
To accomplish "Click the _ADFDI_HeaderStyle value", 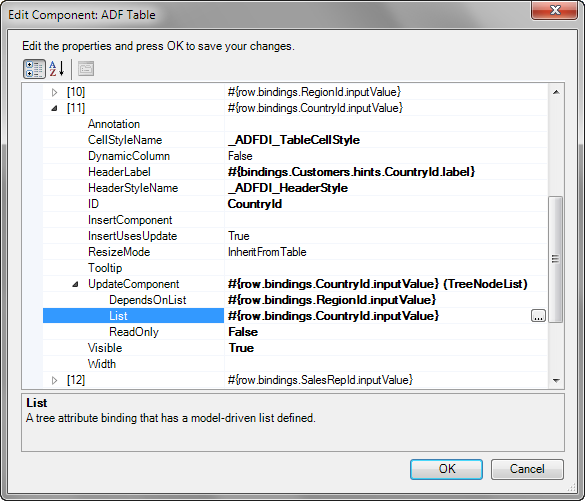I will [288, 188].
